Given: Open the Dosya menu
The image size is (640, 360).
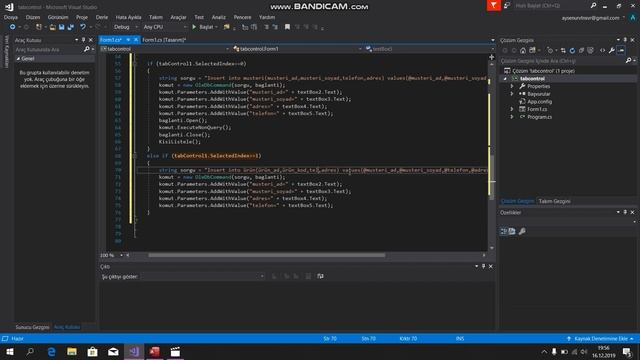Looking at the screenshot, I should tap(11, 17).
